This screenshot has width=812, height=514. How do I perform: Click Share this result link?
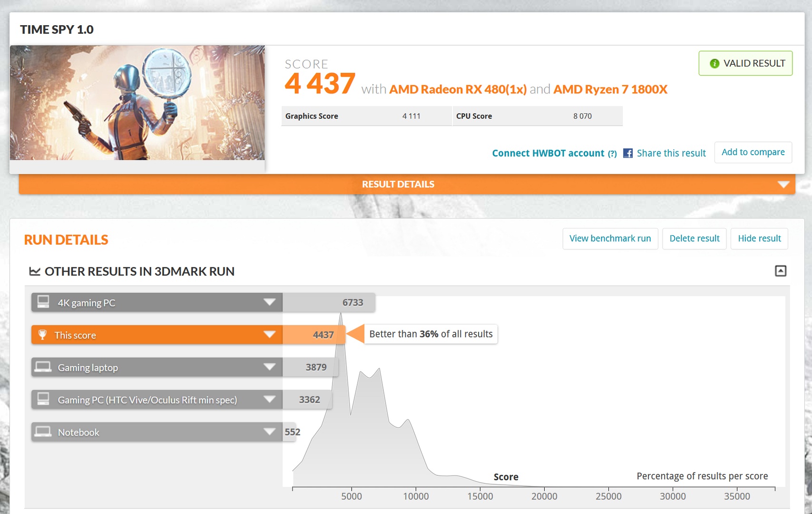(671, 153)
